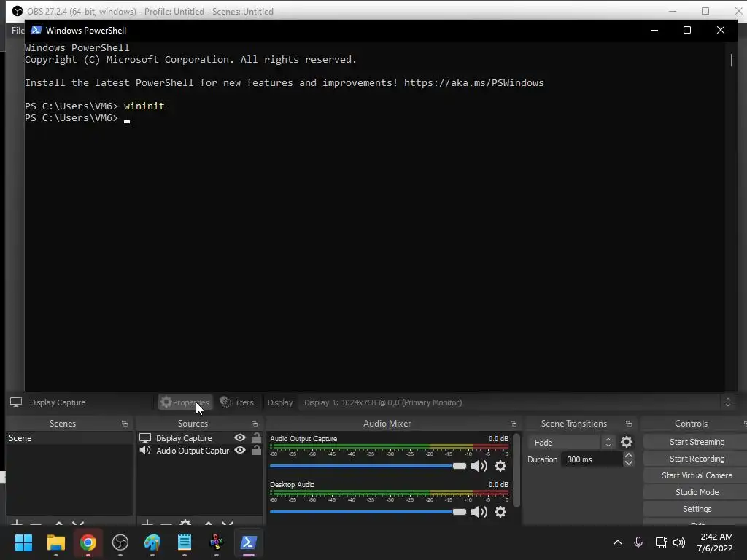Click the Duration 300 ms field
747x560 pixels.
tap(592, 459)
